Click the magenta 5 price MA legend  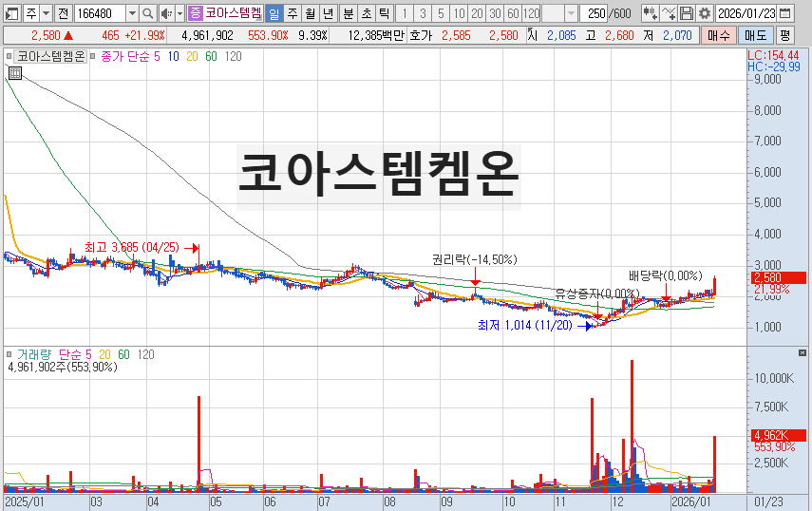point(157,56)
